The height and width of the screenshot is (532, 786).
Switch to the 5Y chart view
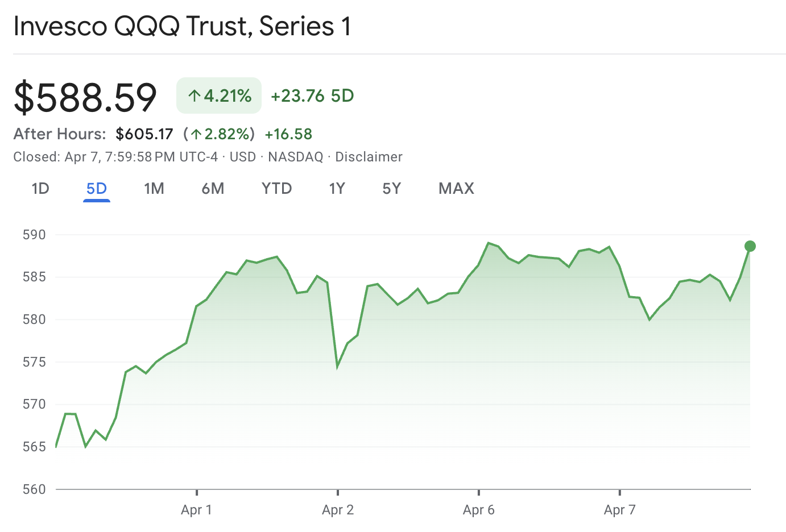[391, 188]
